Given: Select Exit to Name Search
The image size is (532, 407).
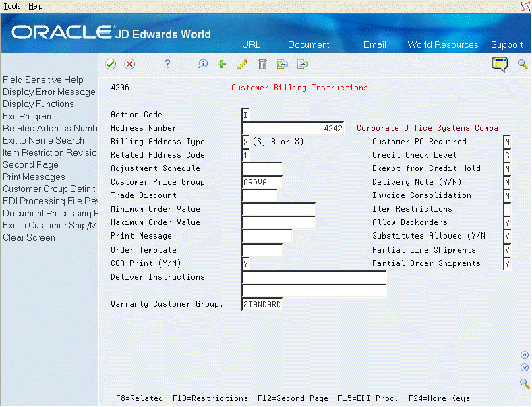Looking at the screenshot, I should coord(43,140).
